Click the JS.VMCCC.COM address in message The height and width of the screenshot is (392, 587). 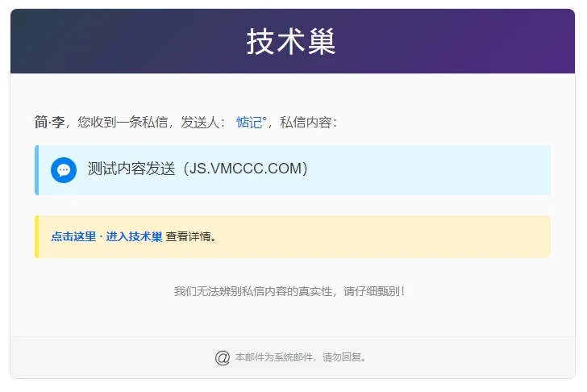[x=244, y=169]
